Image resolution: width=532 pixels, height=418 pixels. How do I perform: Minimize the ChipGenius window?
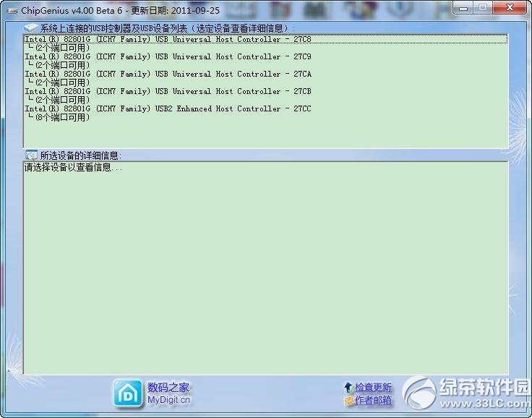click(463, 8)
